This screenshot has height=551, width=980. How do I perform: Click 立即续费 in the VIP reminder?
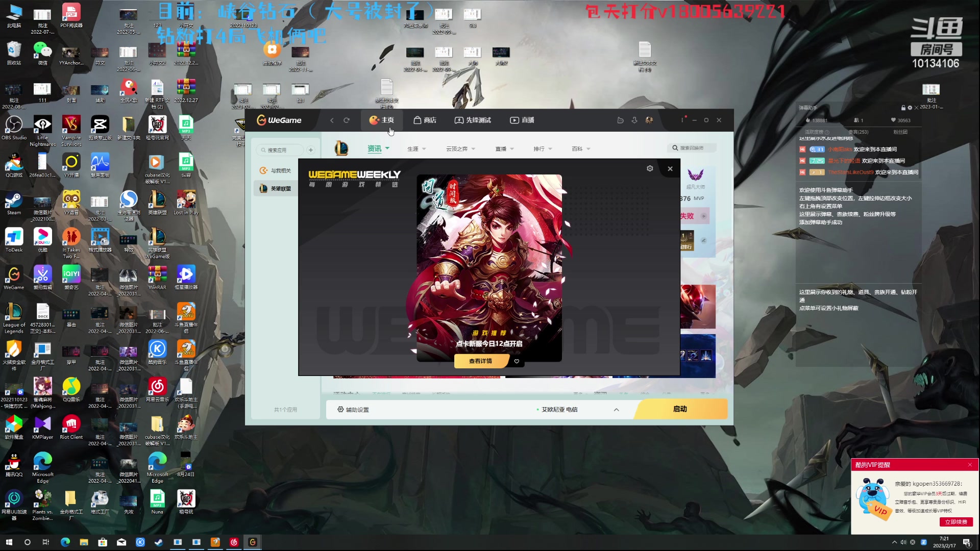pos(956,522)
